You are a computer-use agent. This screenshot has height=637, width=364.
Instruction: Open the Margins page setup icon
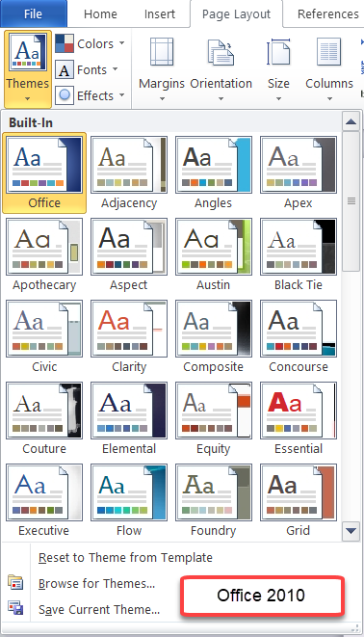coord(162,52)
